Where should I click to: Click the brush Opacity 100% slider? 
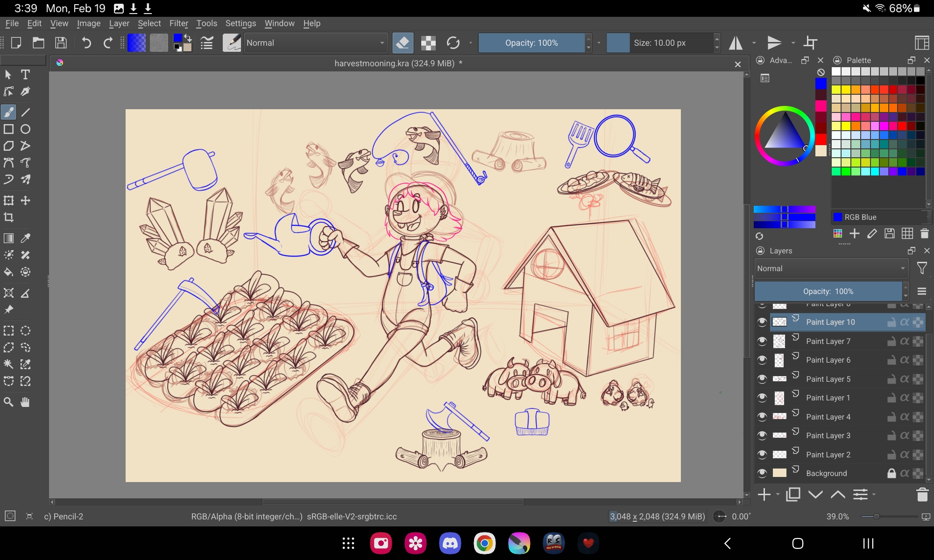point(531,43)
